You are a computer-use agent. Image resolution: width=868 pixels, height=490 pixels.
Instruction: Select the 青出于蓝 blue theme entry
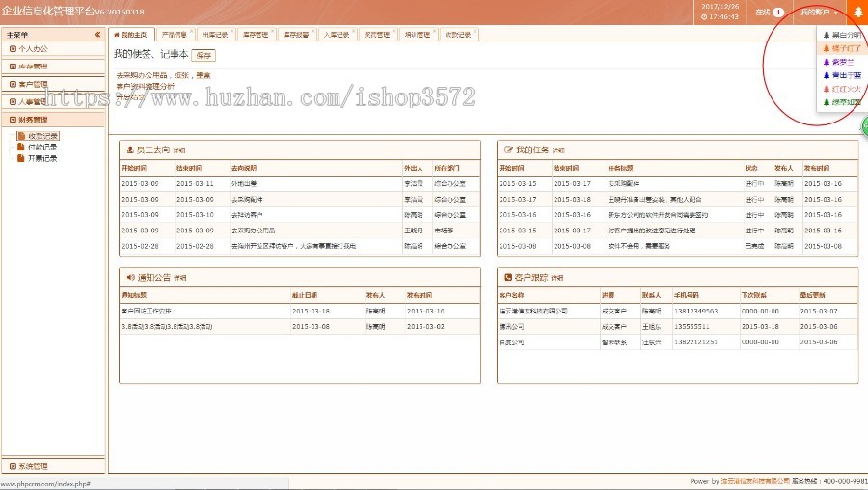click(x=842, y=75)
